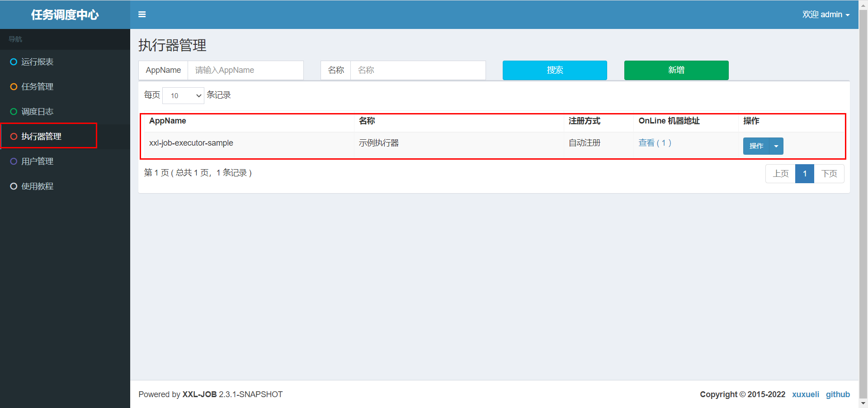The width and height of the screenshot is (868, 408).
Task: Click the 名称 name filter input
Action: click(x=417, y=70)
